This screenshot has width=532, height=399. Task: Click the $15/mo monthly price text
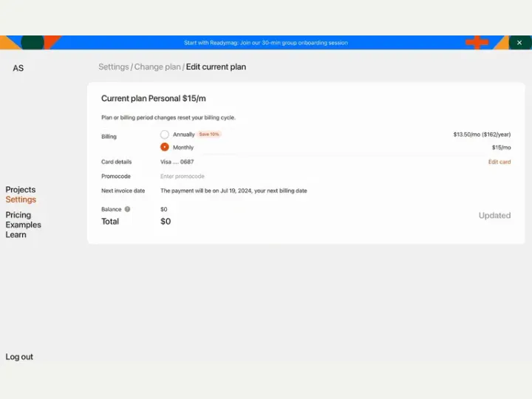[502, 148]
